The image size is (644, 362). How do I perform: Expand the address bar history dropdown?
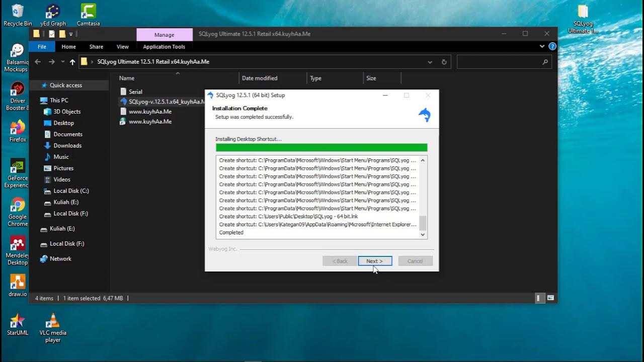[430, 62]
